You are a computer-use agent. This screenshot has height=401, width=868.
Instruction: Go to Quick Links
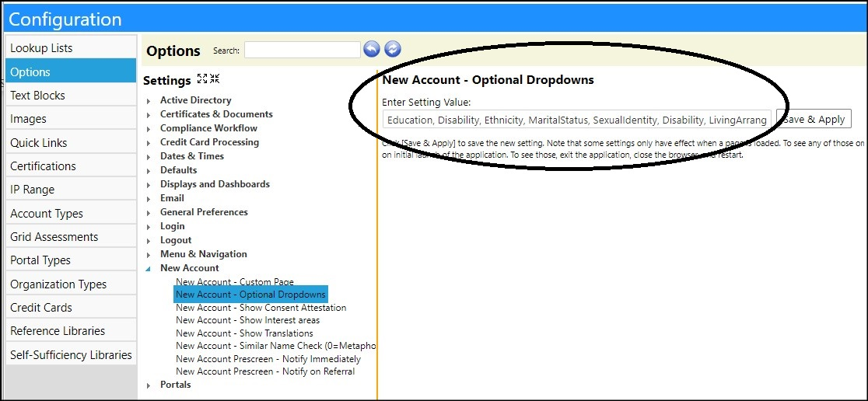71,142
